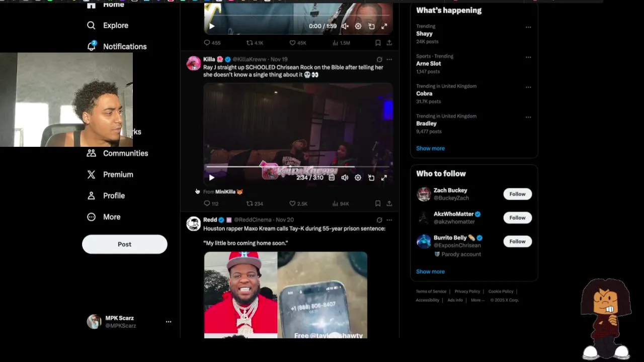This screenshot has height=362, width=644.
Task: Open Privacy Policy link
Action: pyautogui.click(x=467, y=292)
